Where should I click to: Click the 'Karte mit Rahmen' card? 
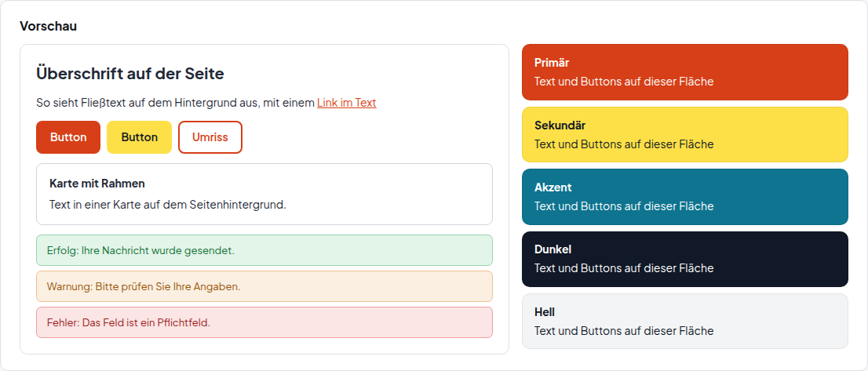(x=264, y=194)
